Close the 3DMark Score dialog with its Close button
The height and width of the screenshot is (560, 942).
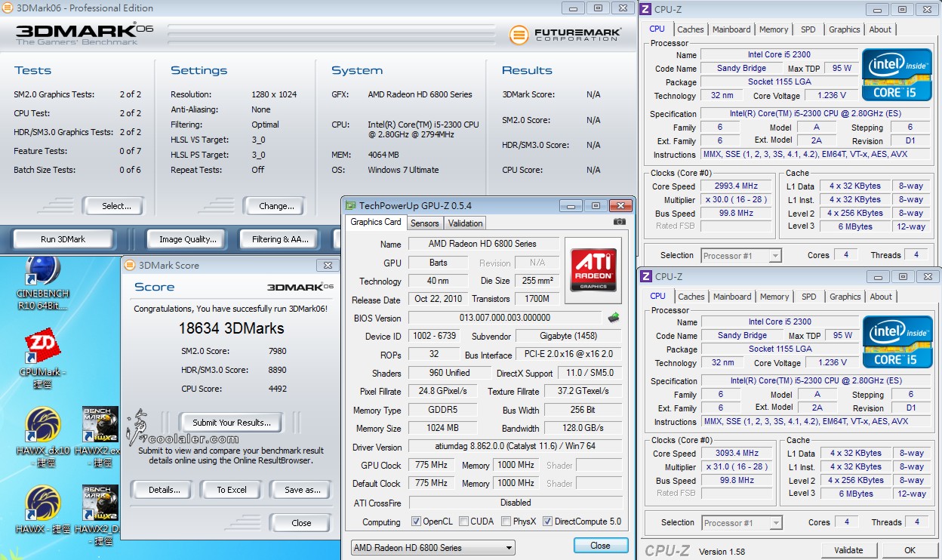[x=301, y=523]
